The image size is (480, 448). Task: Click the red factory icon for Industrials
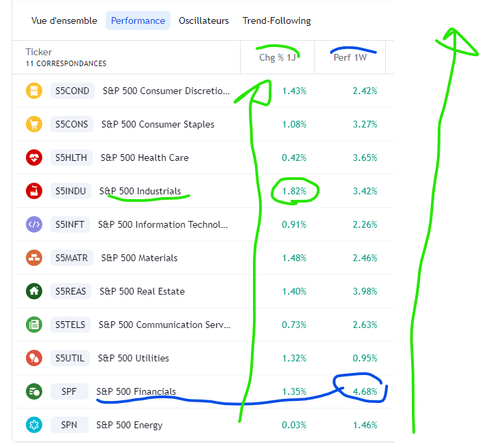pyautogui.click(x=34, y=191)
